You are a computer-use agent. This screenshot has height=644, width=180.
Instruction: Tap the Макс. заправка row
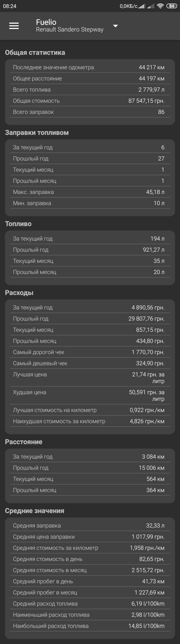tap(90, 192)
